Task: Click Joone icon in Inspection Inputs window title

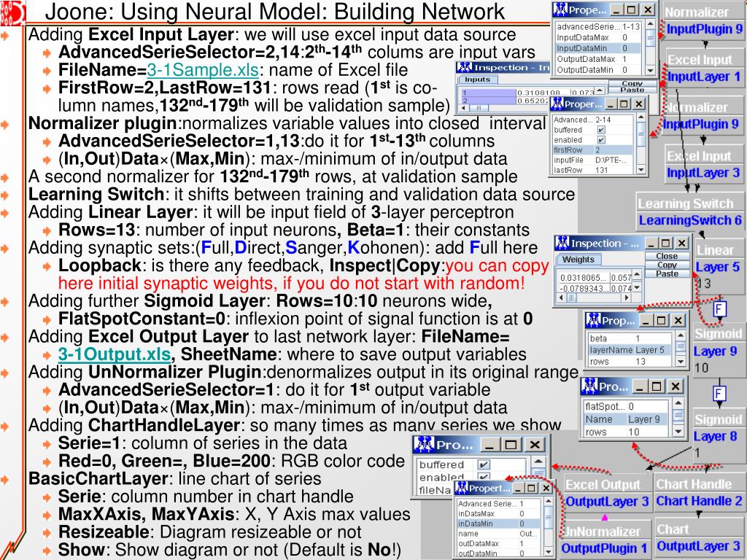Action: click(x=464, y=68)
